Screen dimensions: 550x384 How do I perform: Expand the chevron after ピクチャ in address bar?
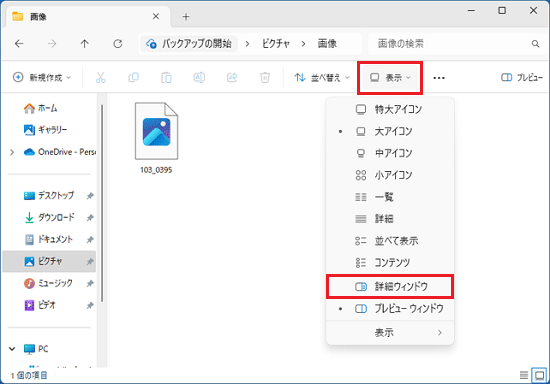[x=303, y=44]
